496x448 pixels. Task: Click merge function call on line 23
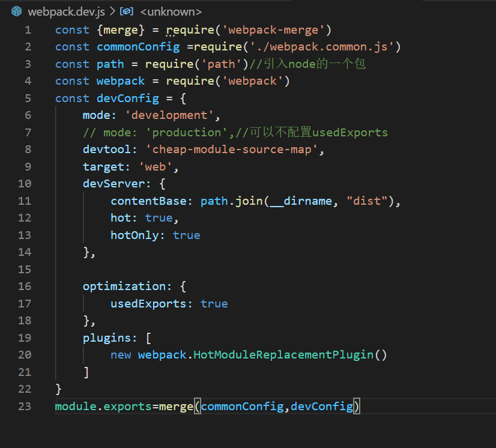176,407
